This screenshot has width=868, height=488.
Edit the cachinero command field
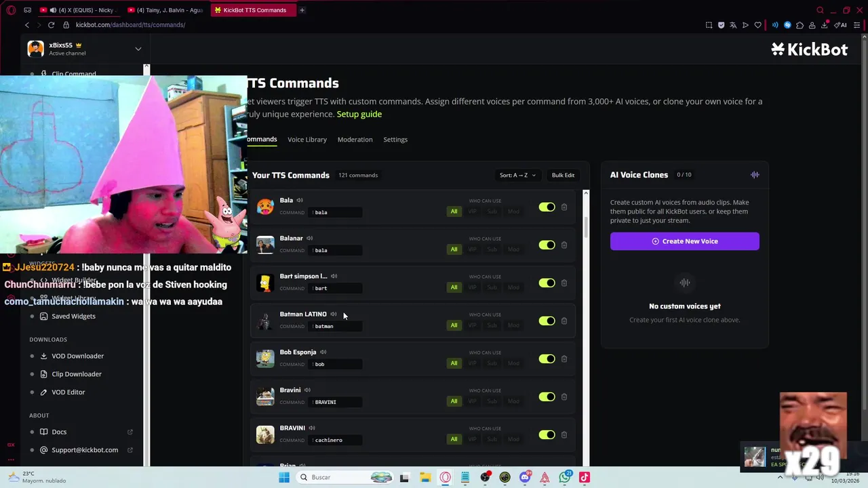[x=336, y=440]
